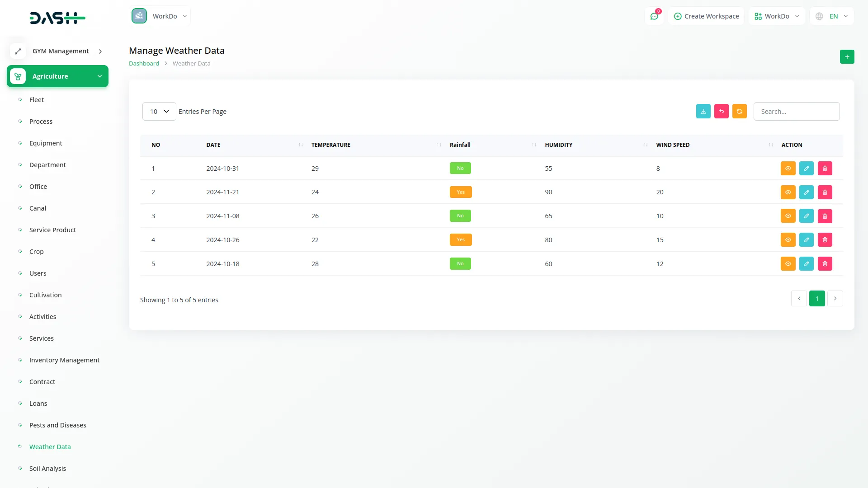
Task: Open the entries per page dropdown
Action: click(159, 112)
